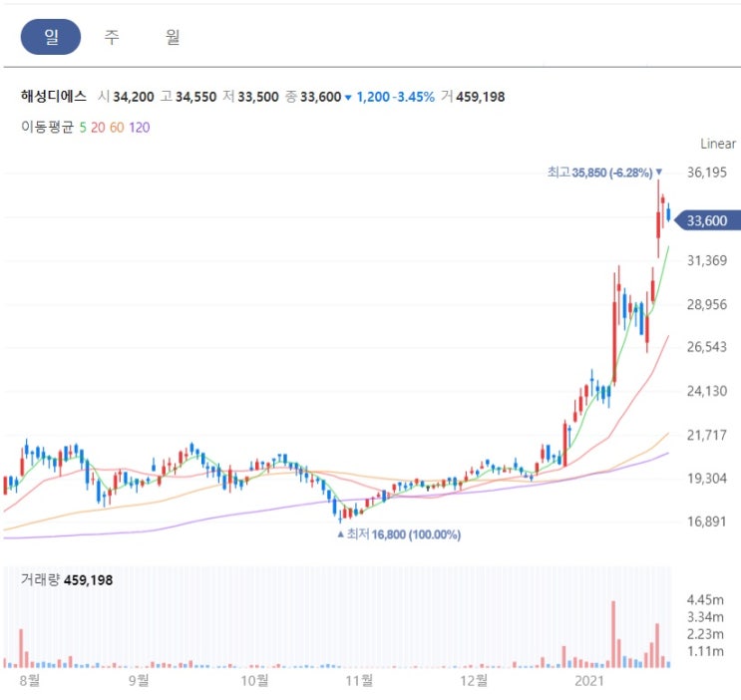Click the 해성디에스 stock name
This screenshot has width=741, height=700.
click(54, 97)
